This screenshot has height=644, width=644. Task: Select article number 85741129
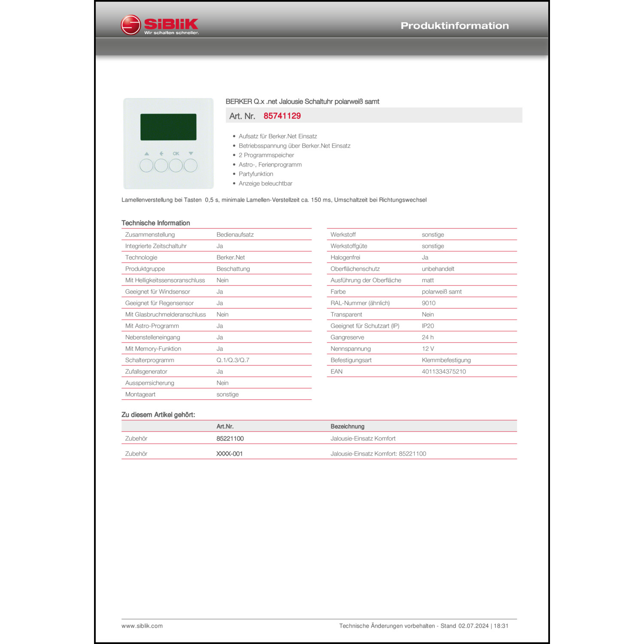coord(282,116)
